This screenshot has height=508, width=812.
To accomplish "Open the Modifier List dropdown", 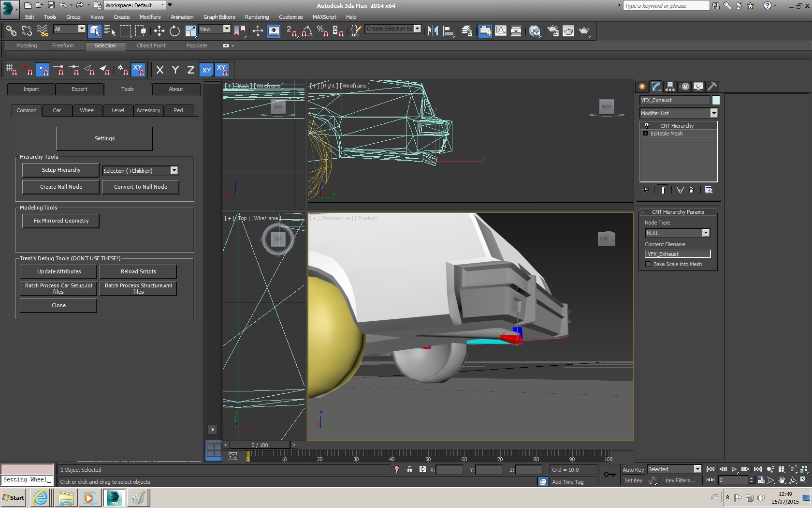I will (713, 113).
